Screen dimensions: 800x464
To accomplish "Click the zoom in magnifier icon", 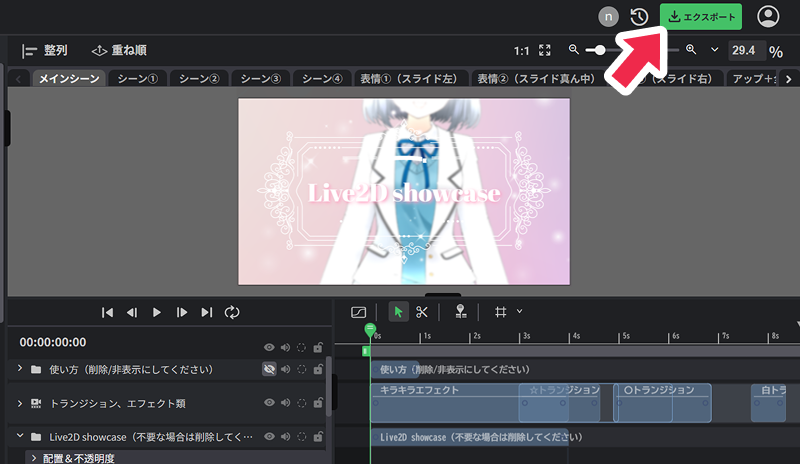I will [x=691, y=50].
